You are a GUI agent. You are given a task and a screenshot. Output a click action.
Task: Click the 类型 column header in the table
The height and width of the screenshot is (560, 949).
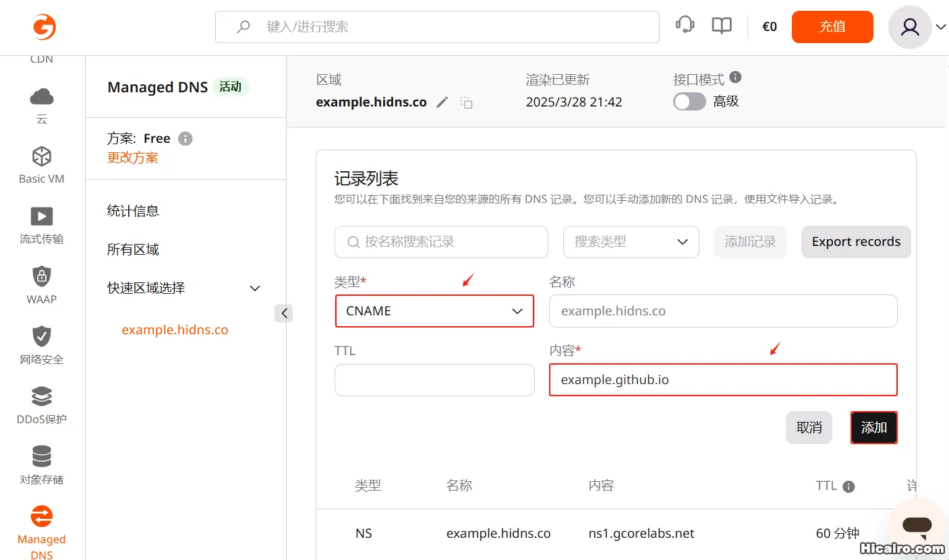tap(368, 485)
